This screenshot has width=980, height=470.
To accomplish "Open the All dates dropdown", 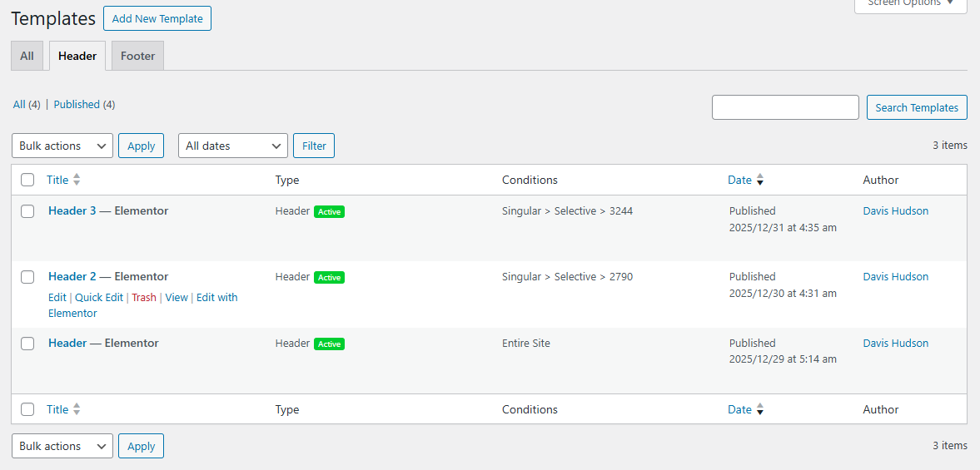I will [233, 146].
